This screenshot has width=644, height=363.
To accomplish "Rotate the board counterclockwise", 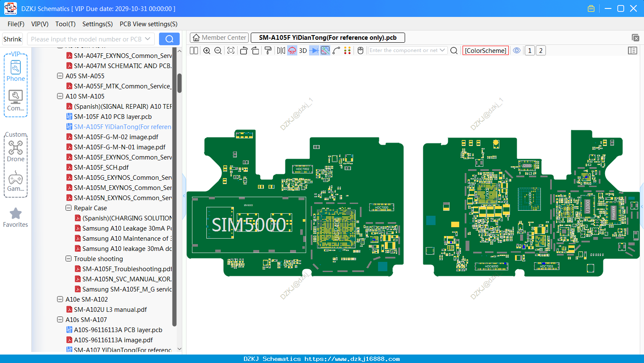I will (x=244, y=50).
